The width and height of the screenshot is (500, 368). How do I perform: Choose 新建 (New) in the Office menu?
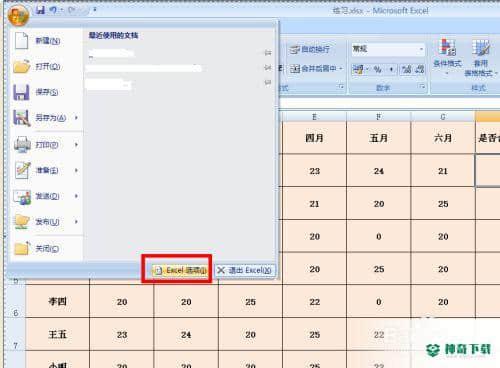45,41
